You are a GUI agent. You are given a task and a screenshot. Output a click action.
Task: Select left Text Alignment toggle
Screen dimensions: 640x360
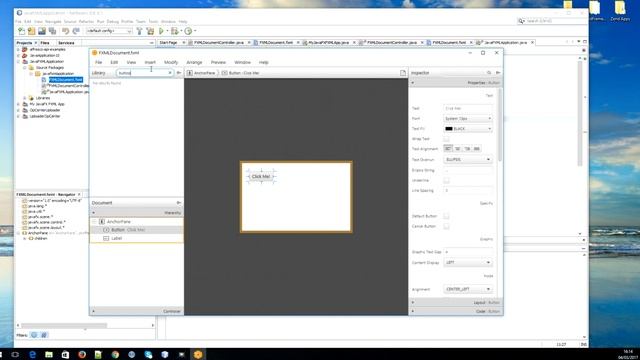[x=448, y=149]
